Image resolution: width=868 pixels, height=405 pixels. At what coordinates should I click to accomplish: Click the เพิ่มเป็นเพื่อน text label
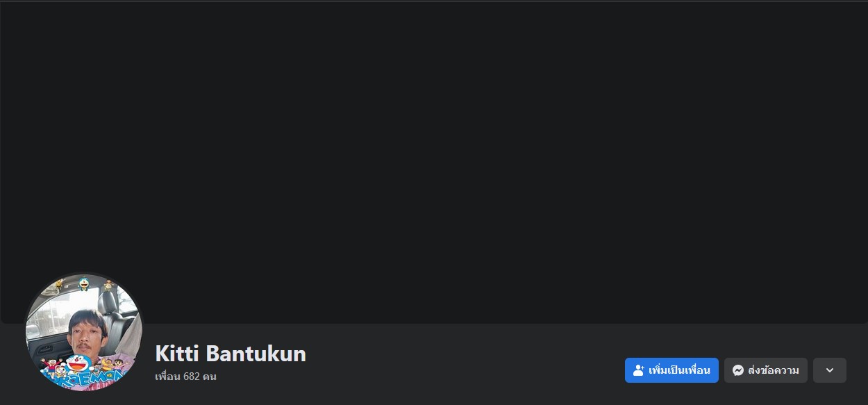coord(679,370)
